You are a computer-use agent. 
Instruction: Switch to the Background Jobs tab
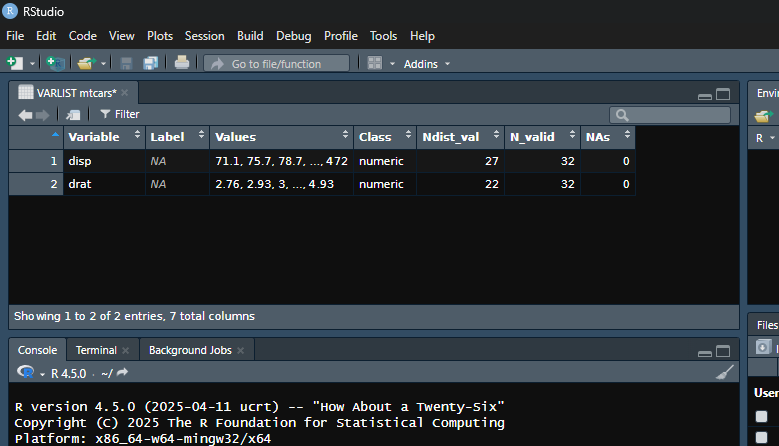click(x=190, y=350)
